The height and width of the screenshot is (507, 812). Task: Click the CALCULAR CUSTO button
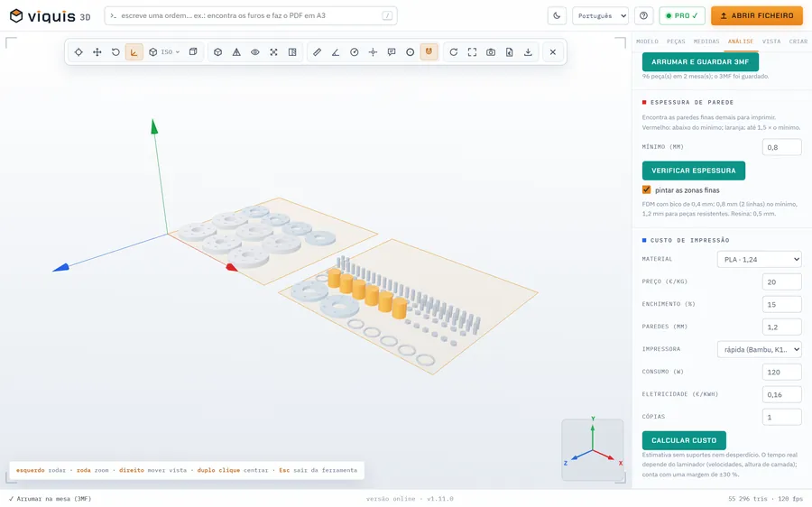pos(684,441)
